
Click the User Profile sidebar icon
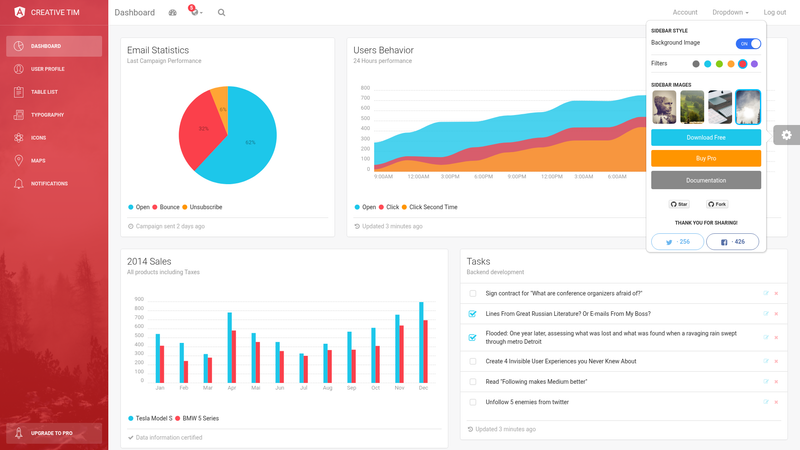pos(19,69)
